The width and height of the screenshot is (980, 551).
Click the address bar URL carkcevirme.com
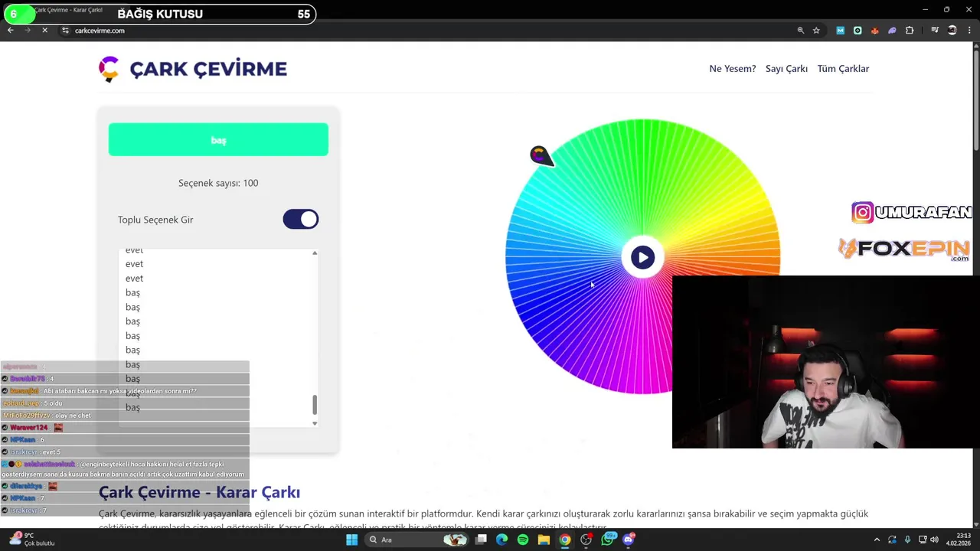[100, 31]
